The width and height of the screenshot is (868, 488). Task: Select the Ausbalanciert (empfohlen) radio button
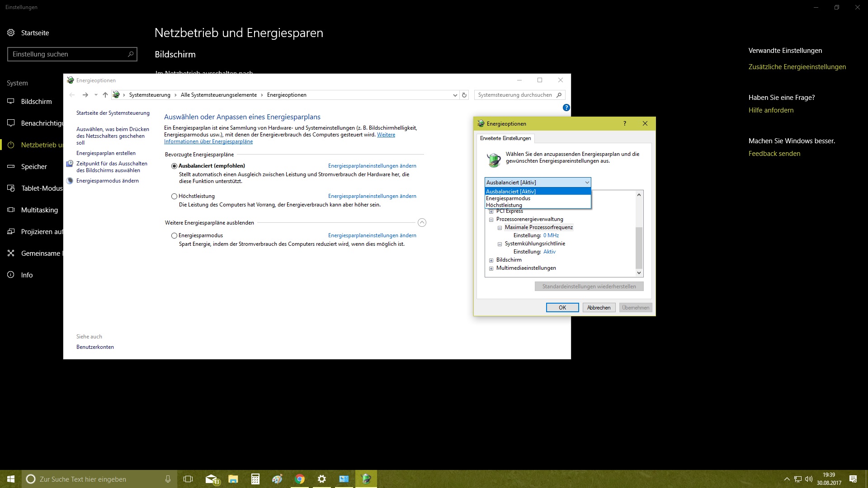pos(174,166)
